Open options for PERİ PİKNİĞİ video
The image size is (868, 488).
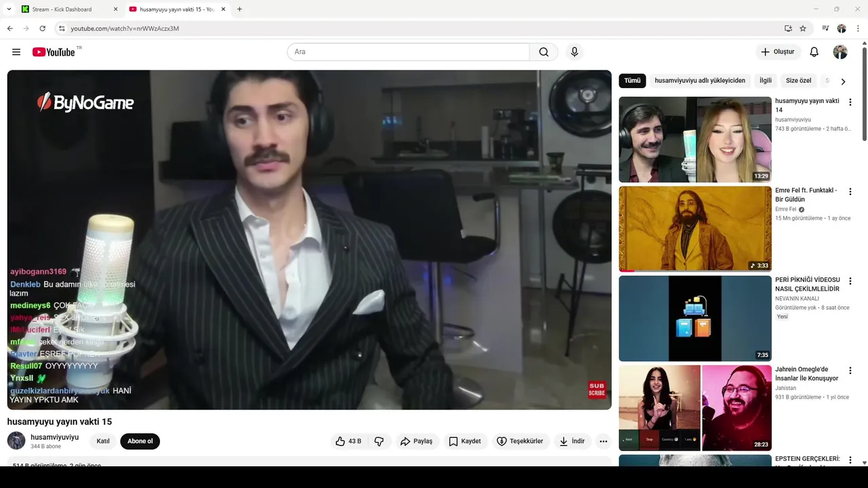click(850, 281)
